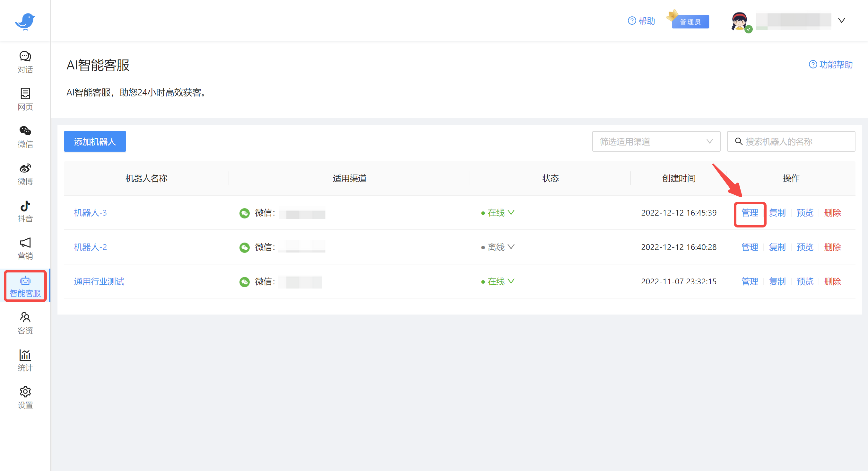Open the account dropdown chevron top-right

point(841,20)
